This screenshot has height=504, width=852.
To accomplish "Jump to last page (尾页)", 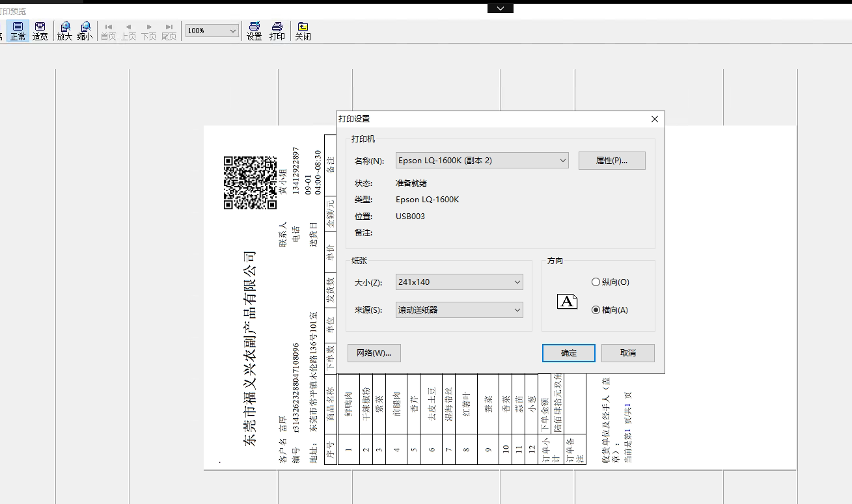I will point(169,31).
